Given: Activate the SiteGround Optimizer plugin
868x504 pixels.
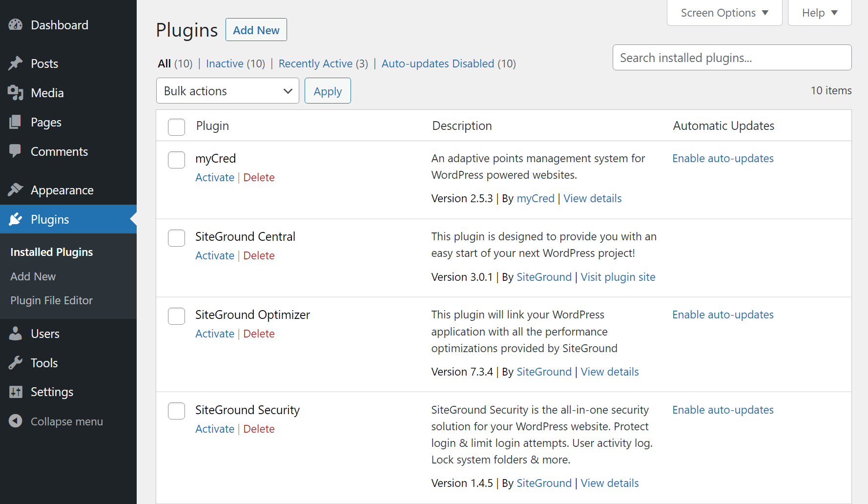Looking at the screenshot, I should pos(215,333).
